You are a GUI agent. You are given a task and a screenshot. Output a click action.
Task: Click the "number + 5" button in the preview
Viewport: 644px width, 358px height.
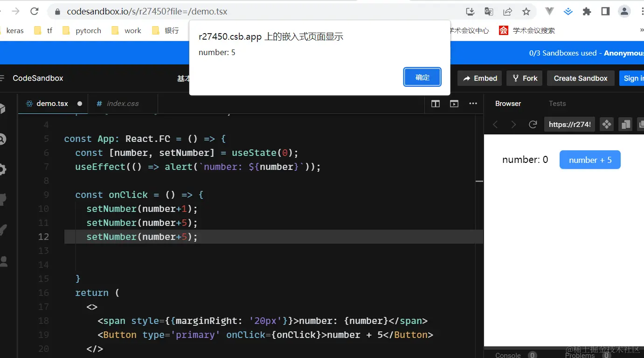(590, 160)
